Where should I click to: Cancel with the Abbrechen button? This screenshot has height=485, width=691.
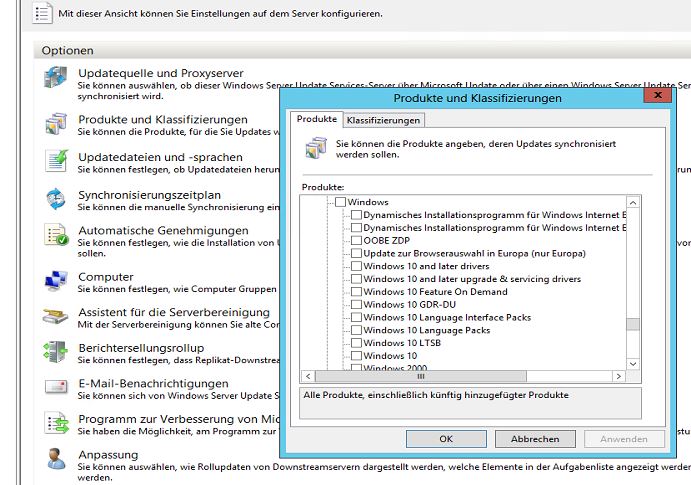[535, 439]
